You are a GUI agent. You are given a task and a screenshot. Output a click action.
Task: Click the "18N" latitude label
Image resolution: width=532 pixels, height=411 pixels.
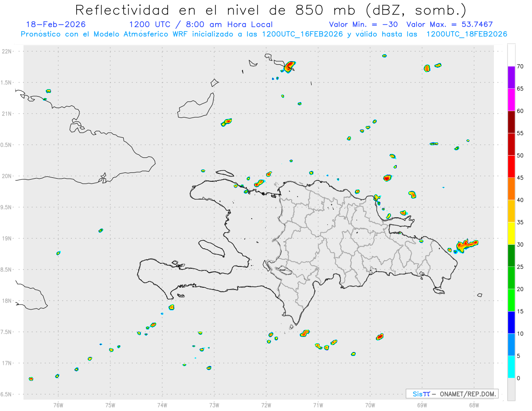[8, 301]
